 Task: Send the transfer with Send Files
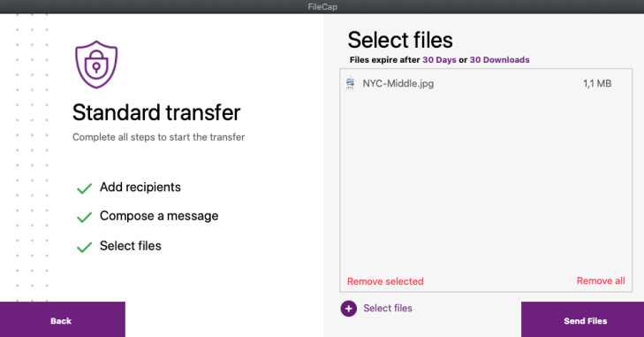coord(582,319)
